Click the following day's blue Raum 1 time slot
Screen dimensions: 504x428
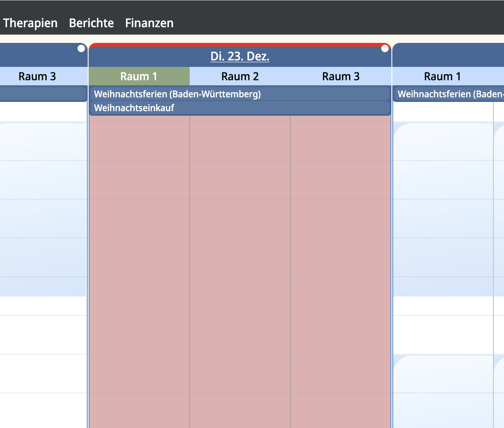coord(442,208)
